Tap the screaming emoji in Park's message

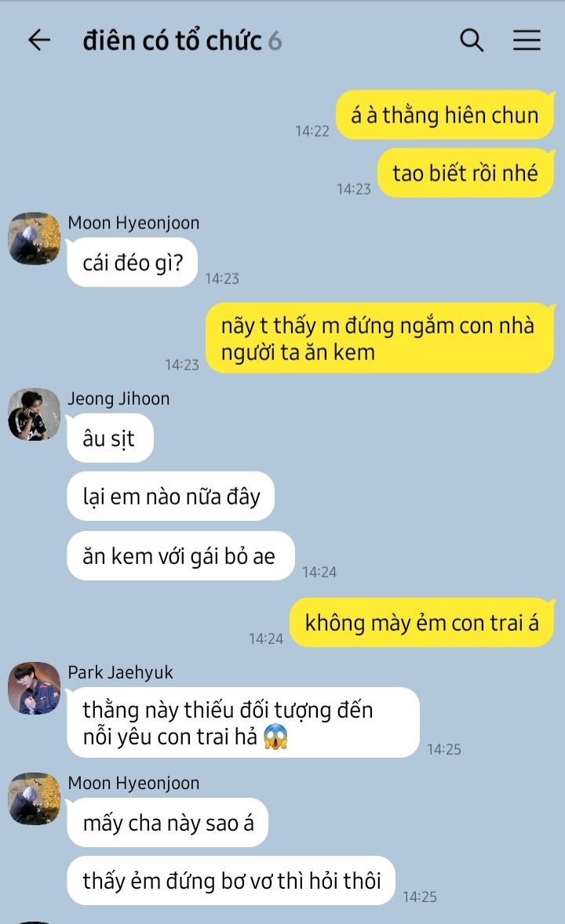[275, 737]
